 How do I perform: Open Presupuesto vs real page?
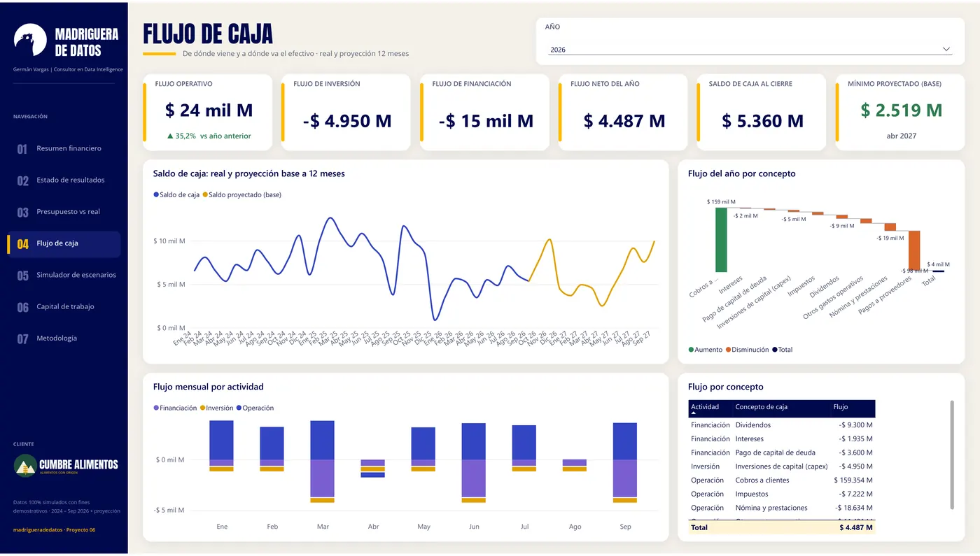point(64,212)
